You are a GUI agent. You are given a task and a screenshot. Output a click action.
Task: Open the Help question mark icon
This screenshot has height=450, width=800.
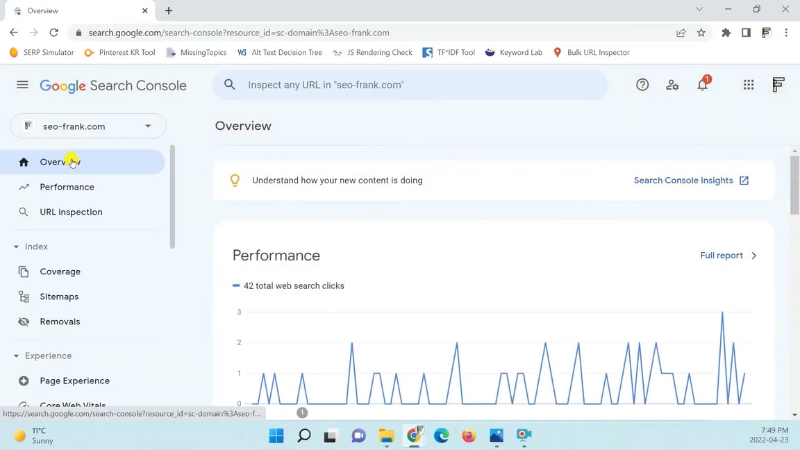642,85
